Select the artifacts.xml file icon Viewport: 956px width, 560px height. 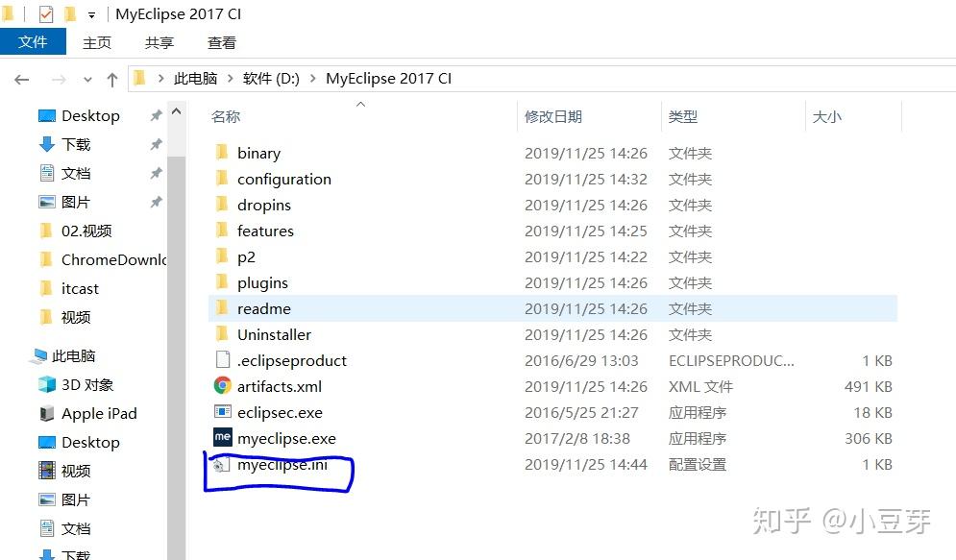(222, 386)
